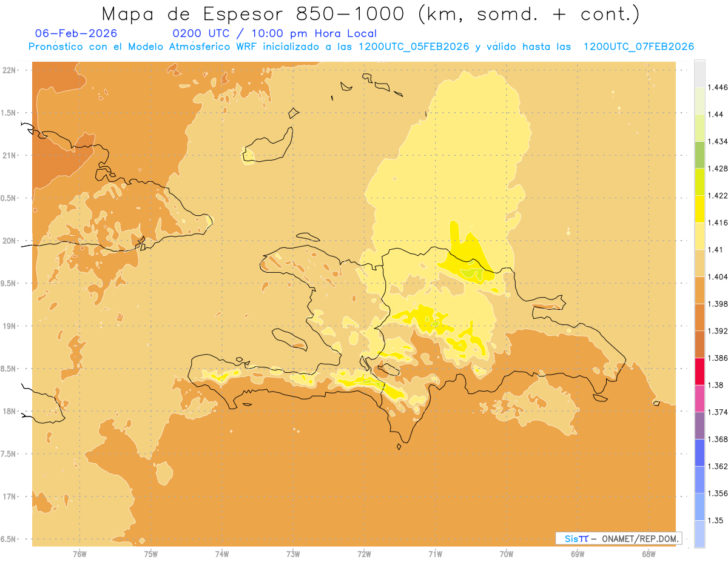Click the longitude label '75W'
The height and width of the screenshot is (562, 728).
tap(151, 554)
